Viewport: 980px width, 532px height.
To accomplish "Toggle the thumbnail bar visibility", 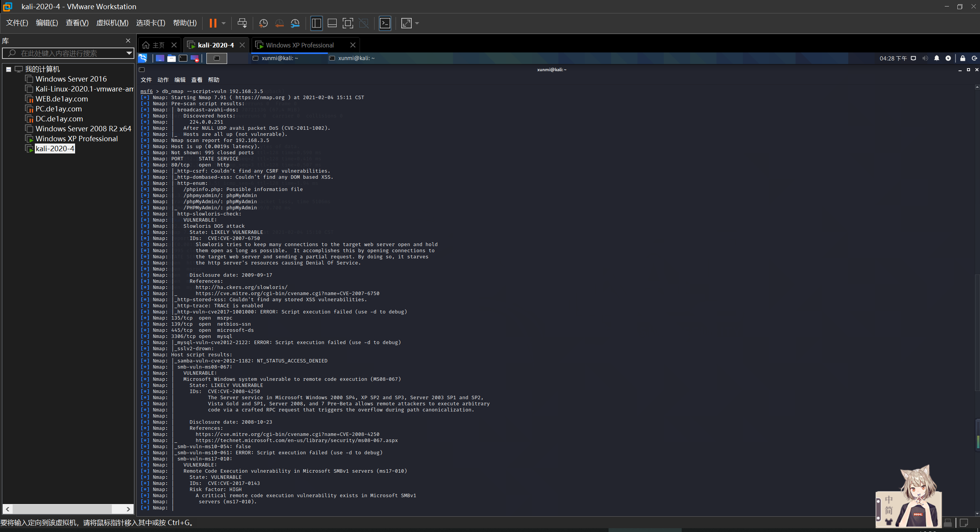I will pos(332,23).
